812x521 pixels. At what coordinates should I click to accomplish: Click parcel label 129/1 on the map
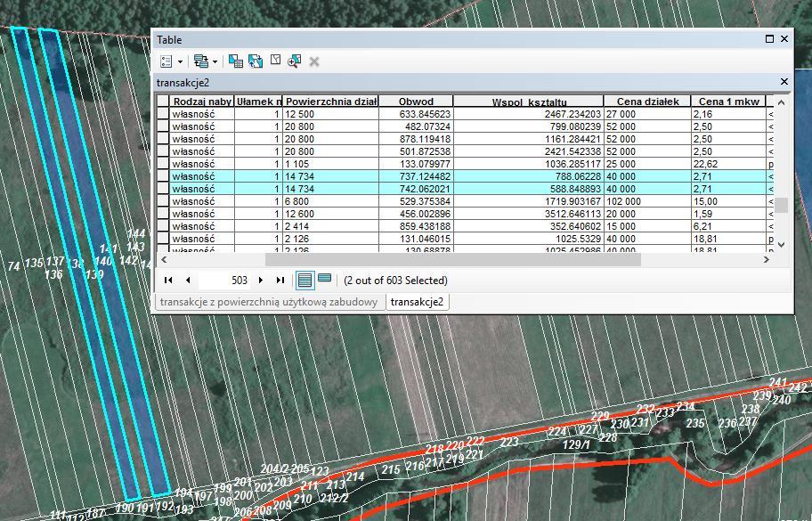pos(576,444)
